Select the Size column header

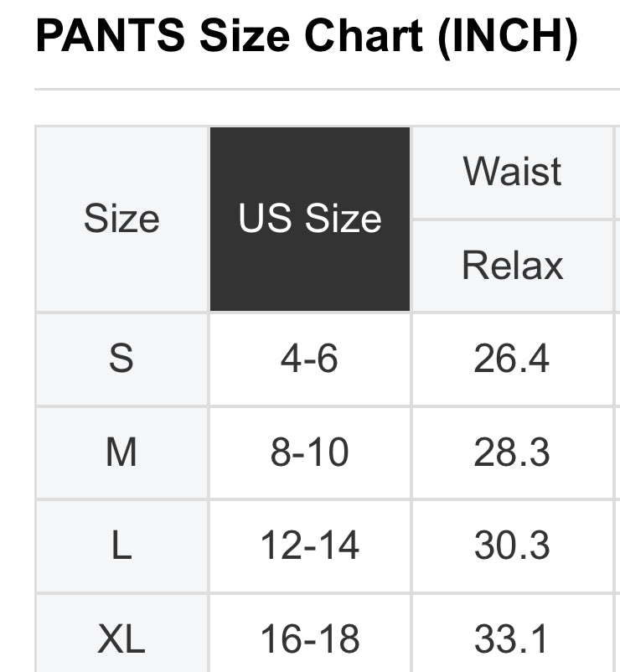121,220
